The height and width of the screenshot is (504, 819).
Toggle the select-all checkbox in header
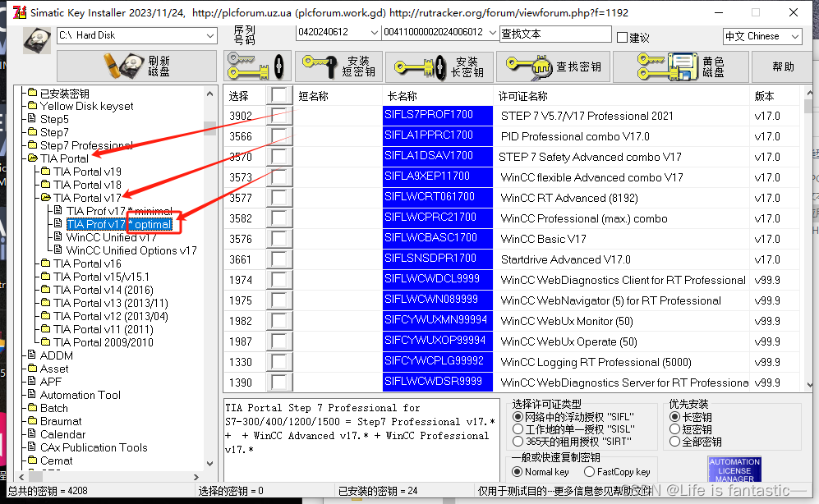tap(279, 95)
